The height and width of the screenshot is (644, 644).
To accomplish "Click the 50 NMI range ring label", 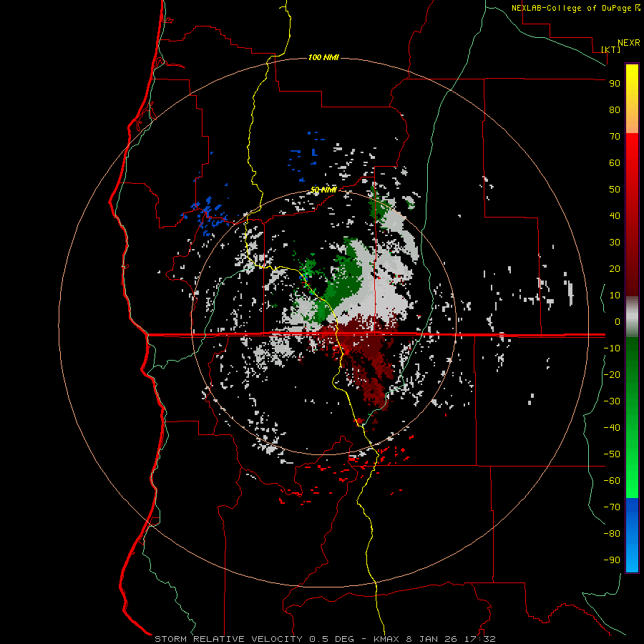I will coord(323,190).
